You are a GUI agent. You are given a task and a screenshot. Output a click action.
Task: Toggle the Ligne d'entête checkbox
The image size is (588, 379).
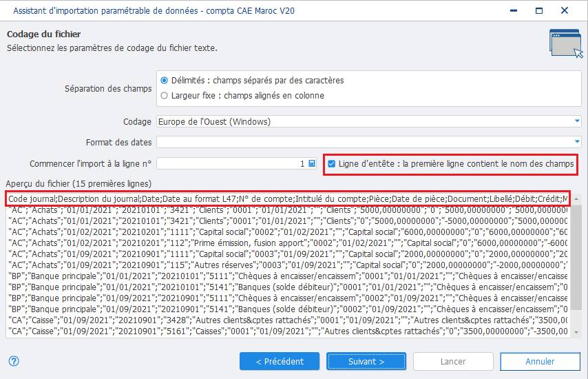[x=331, y=163]
